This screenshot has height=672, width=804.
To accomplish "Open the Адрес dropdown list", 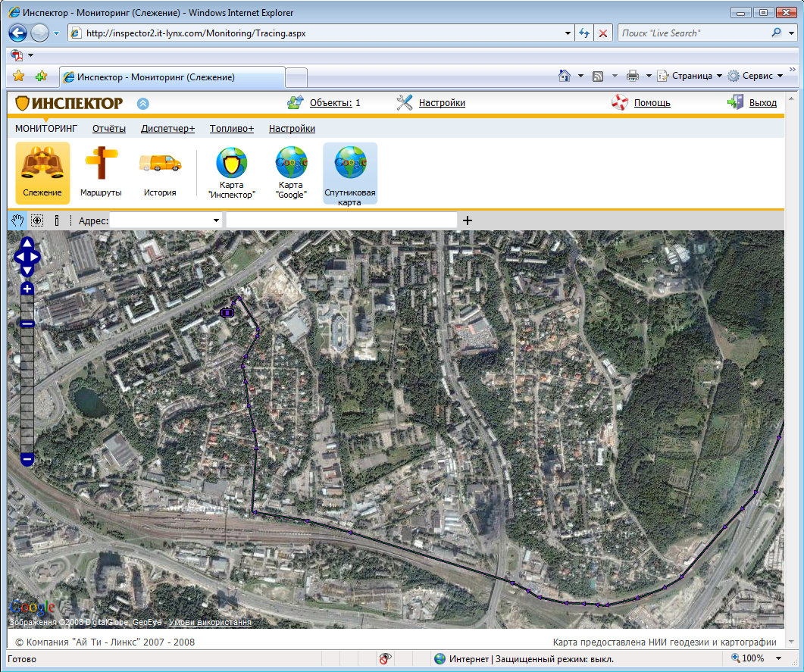I will point(217,221).
